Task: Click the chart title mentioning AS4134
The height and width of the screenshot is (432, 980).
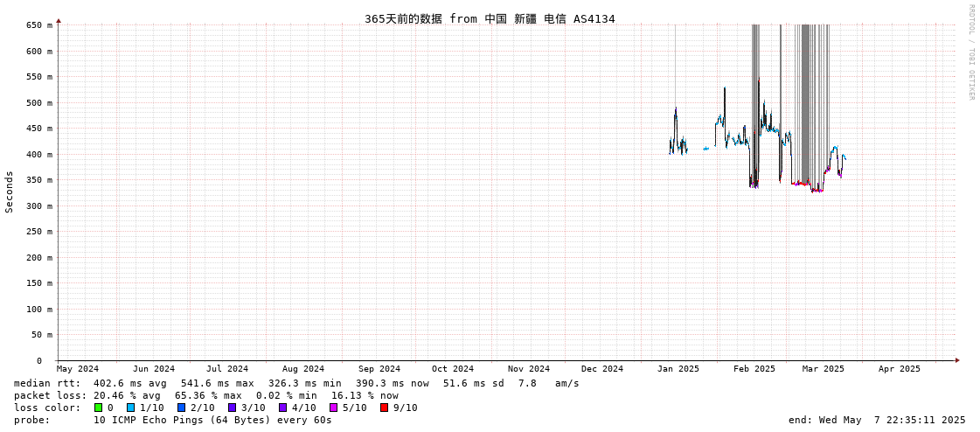Action: click(x=490, y=18)
